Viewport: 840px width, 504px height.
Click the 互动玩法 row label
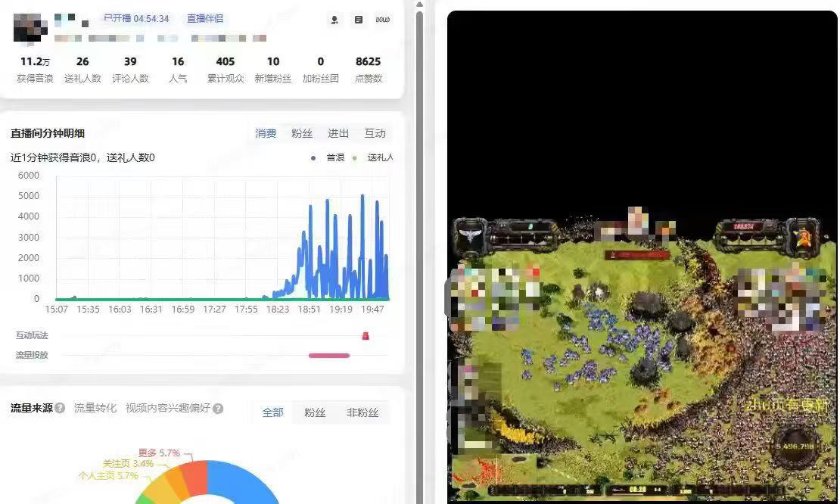[x=32, y=336]
